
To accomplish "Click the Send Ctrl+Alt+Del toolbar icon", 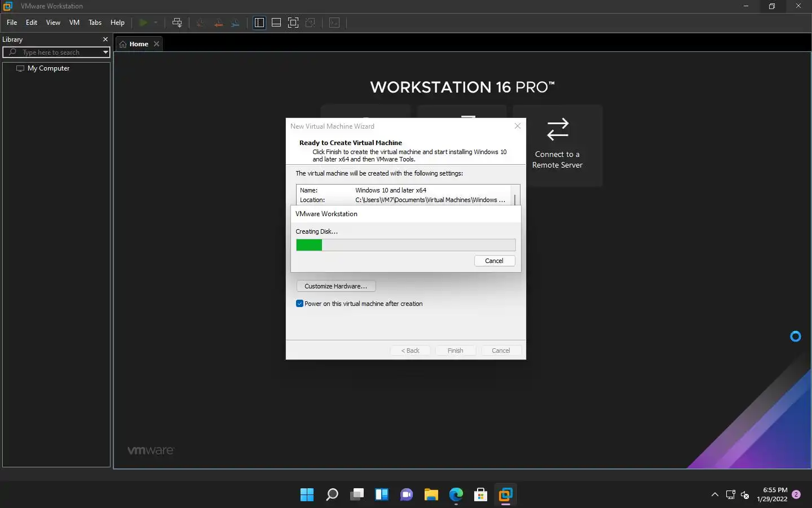I will (x=177, y=23).
